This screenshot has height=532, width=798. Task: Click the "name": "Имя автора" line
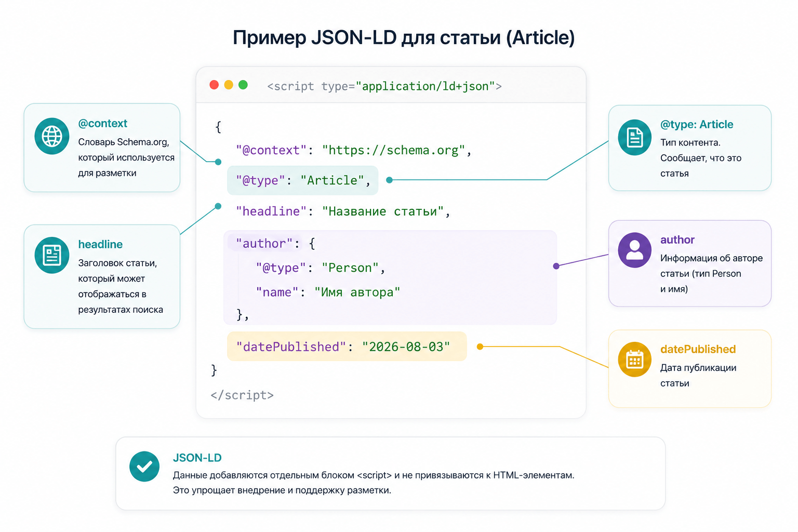coord(328,292)
